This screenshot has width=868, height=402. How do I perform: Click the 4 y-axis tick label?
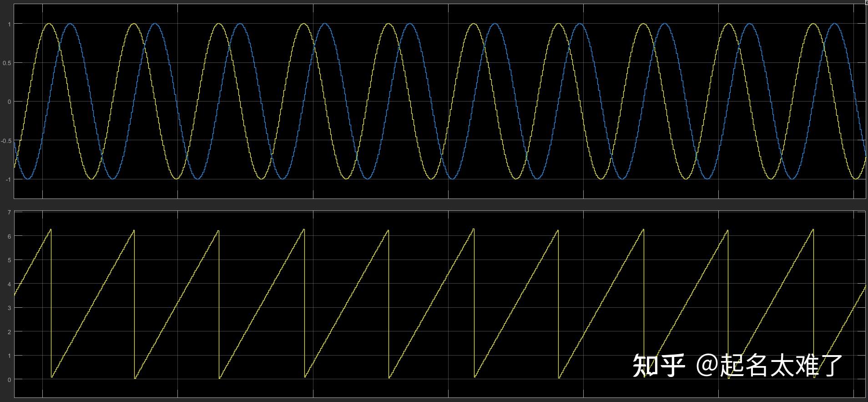click(x=9, y=284)
